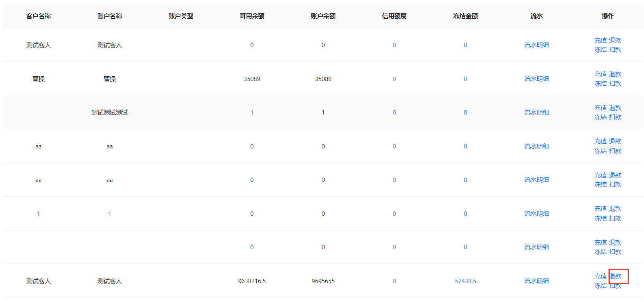Click the 账户类型 column header
Viewport: 644px width, 303px height.
click(181, 16)
